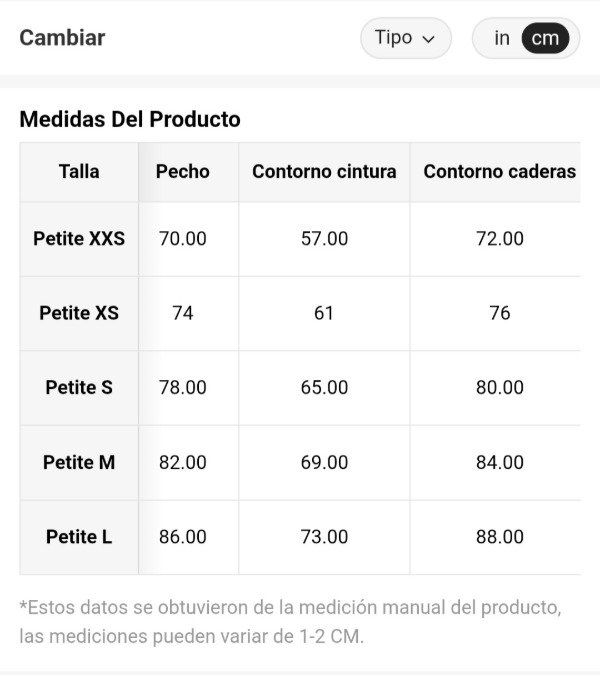600x675 pixels.
Task: Choose the Petite S size row
Action: tap(79, 387)
